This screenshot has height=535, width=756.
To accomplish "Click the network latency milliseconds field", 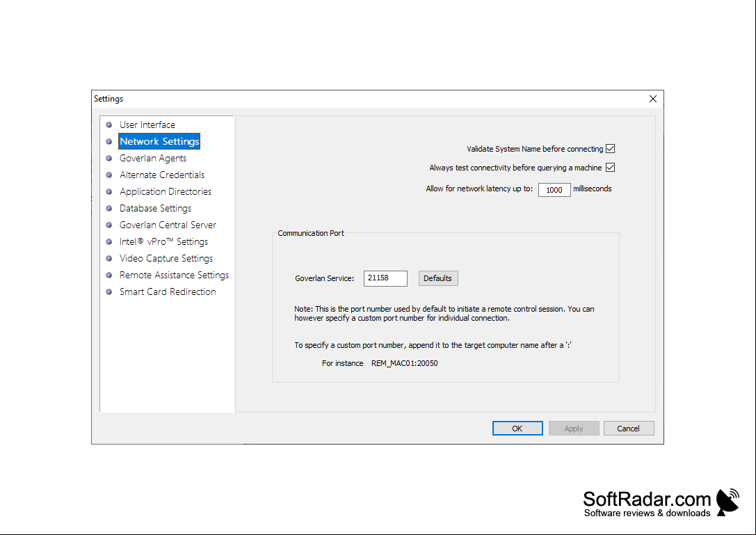I will coord(554,190).
